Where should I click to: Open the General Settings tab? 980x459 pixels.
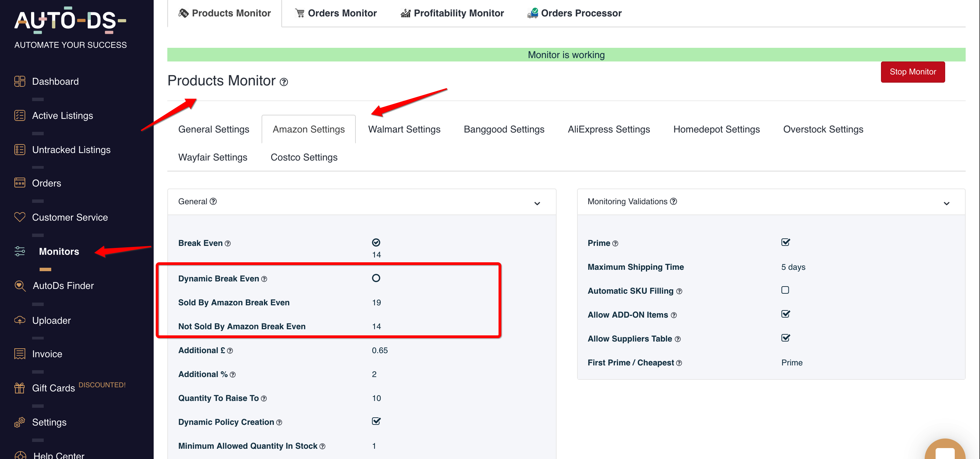pyautogui.click(x=214, y=129)
